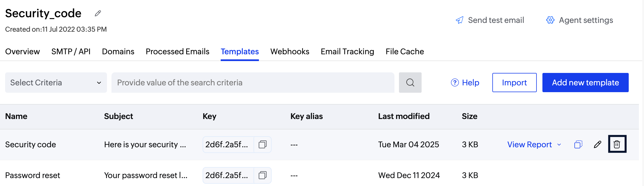Viewport: 644px width, 186px height.
Task: Open the SMTP / API tab
Action: (x=71, y=51)
